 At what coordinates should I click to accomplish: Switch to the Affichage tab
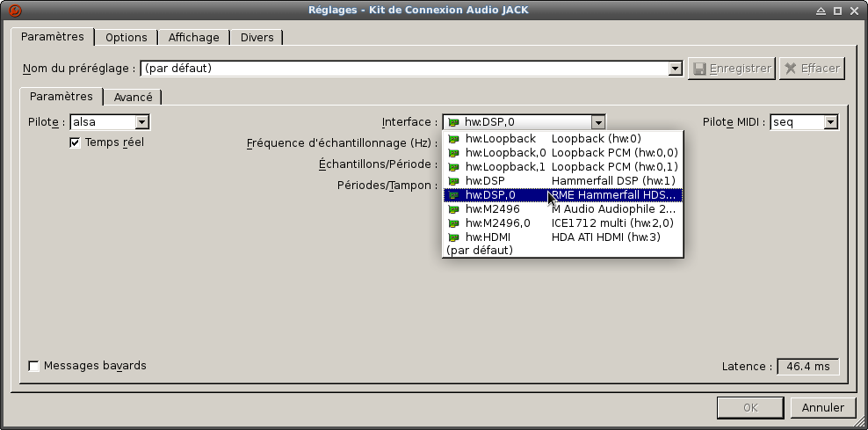click(194, 38)
